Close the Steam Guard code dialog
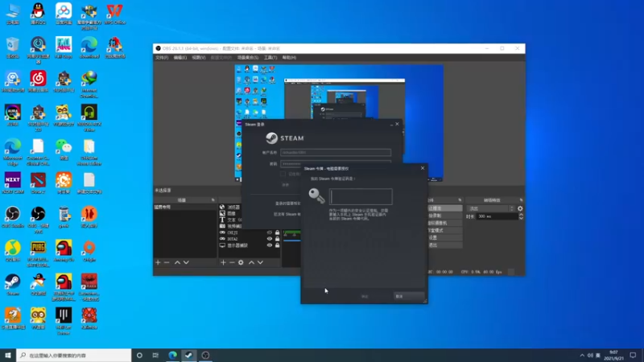The width and height of the screenshot is (644, 362). [x=423, y=168]
